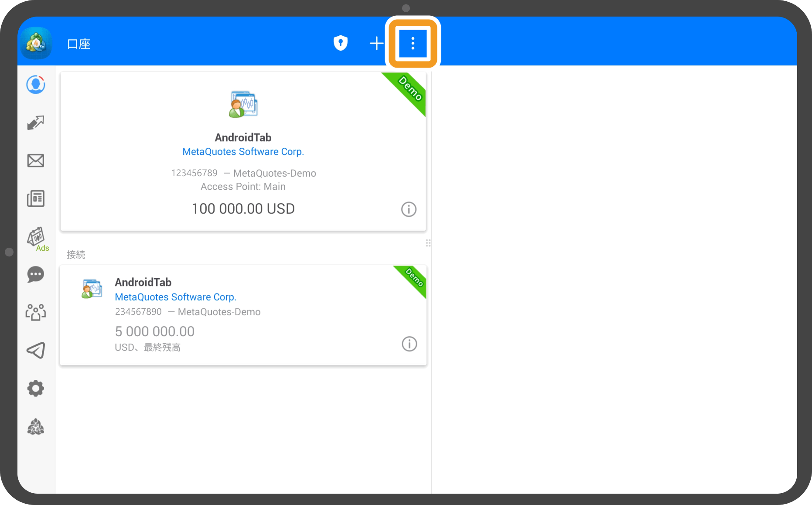Screen dimensions: 812x505
Task: Open the news sidebar icon
Action: coord(36,198)
